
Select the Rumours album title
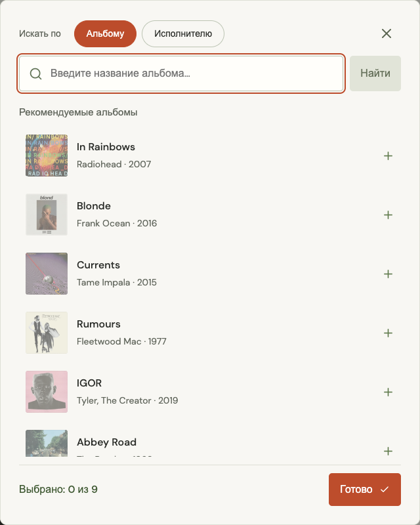(98, 324)
